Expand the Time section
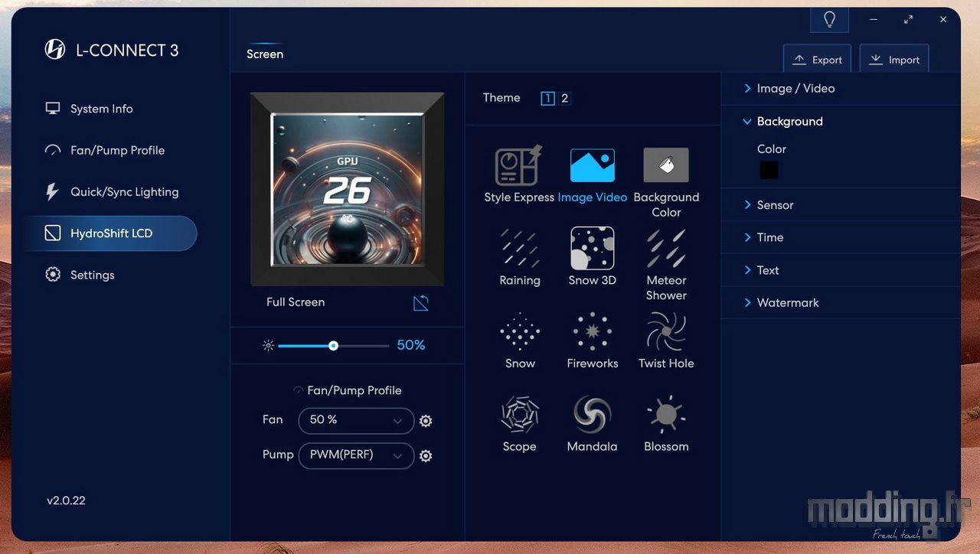Viewport: 980px width, 554px height. (841, 237)
